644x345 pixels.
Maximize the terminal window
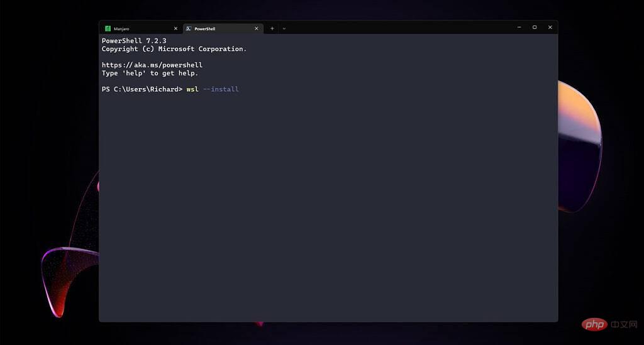[535, 28]
